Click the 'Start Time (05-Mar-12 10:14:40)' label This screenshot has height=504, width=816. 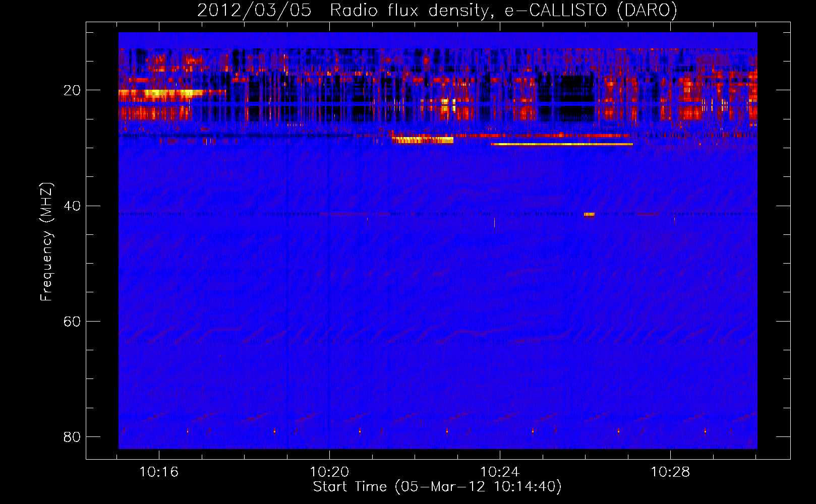click(437, 487)
